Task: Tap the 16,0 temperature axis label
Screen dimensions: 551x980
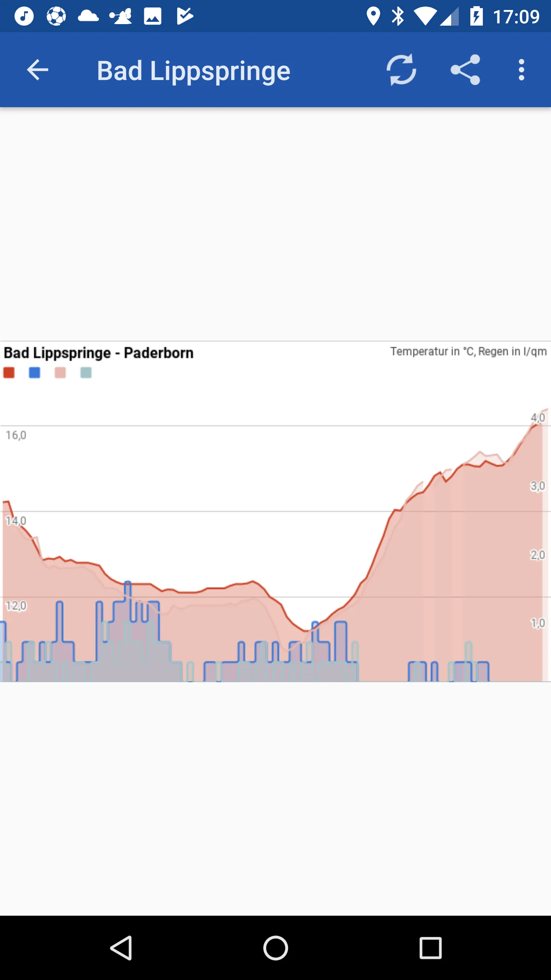Action: [x=16, y=435]
